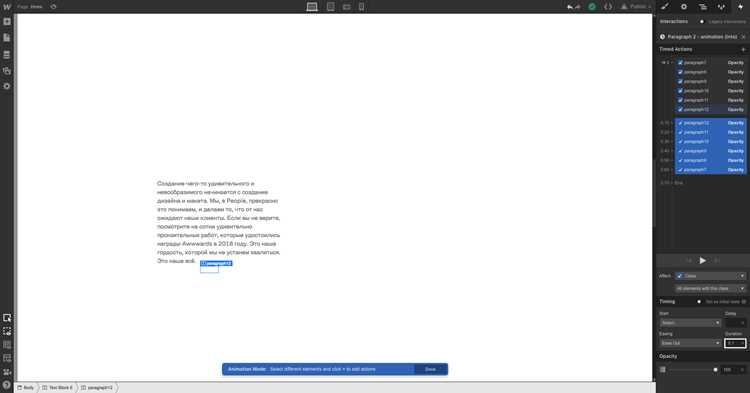This screenshot has height=393, width=750.
Task: Jump to previous animation step
Action: [689, 261]
